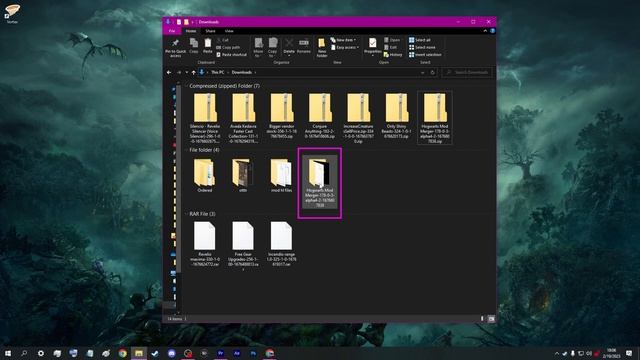Collapse the ribbon using the chevron

(485, 31)
